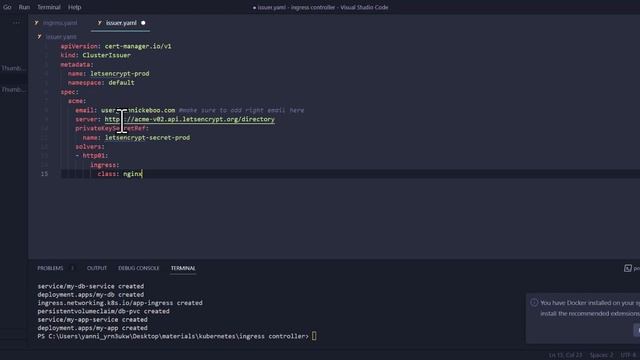Click the 'acme:' line
Screen dimensions: 640x360
[77, 101]
